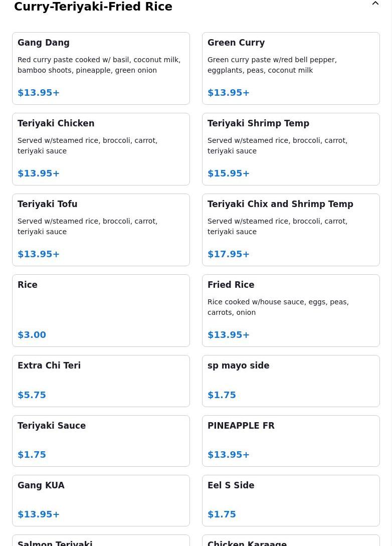This screenshot has height=546, width=392.
Task: Open Teriyaki Chix and Shrimp Temp
Action: (x=291, y=230)
